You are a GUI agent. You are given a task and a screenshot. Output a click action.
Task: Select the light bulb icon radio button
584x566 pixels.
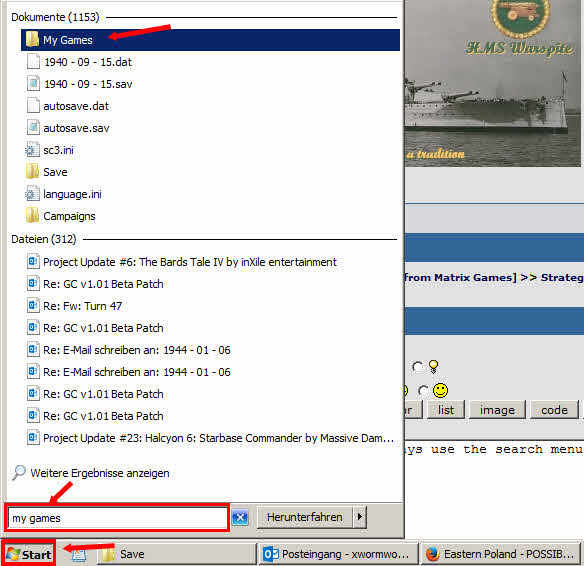click(418, 367)
